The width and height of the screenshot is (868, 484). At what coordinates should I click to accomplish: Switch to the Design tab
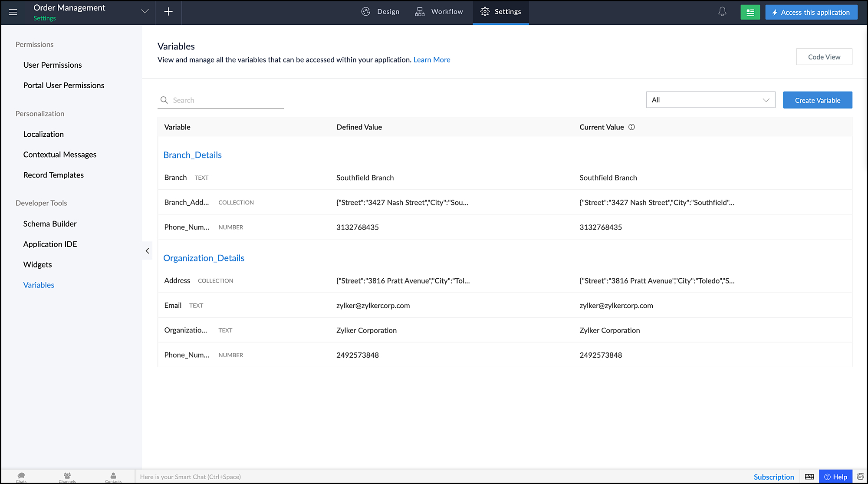[380, 12]
